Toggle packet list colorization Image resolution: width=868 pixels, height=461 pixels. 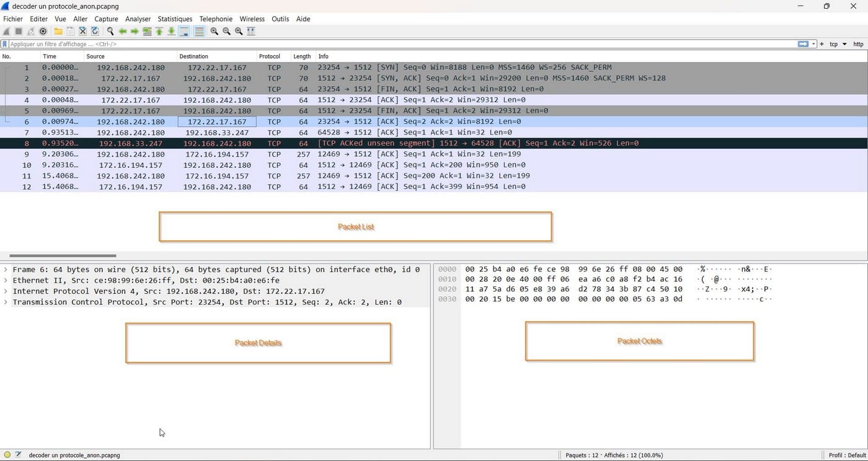200,31
